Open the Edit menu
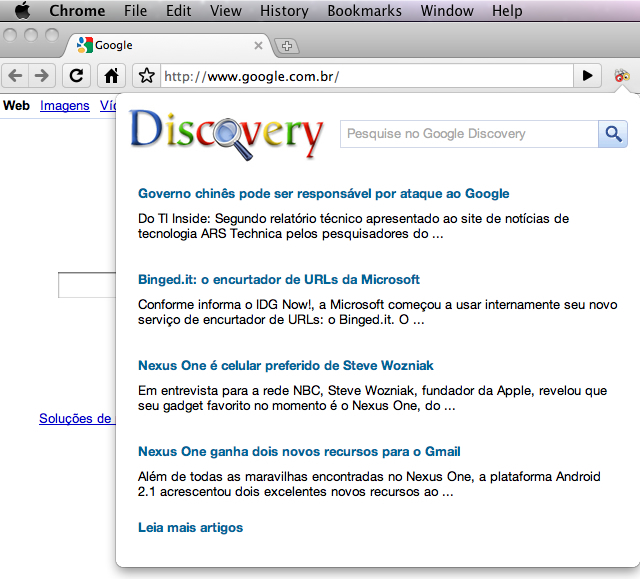This screenshot has height=579, width=640. pos(178,11)
